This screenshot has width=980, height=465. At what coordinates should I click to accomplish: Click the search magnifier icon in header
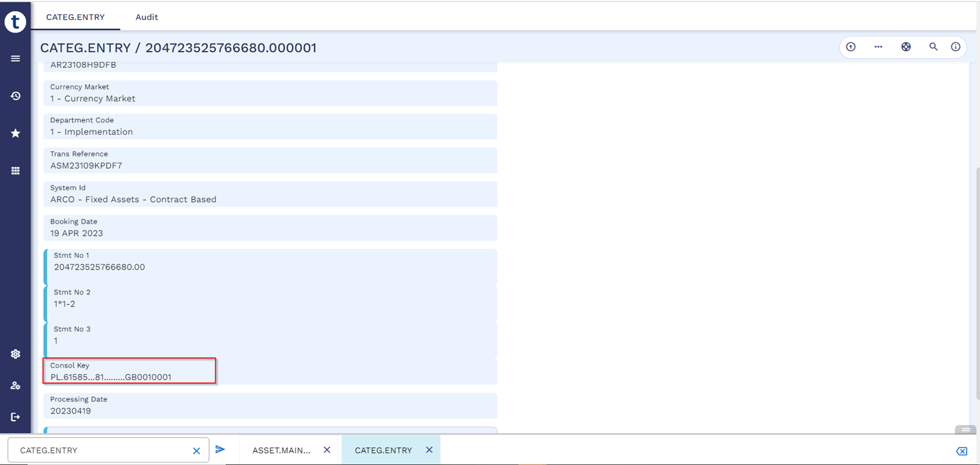tap(933, 47)
